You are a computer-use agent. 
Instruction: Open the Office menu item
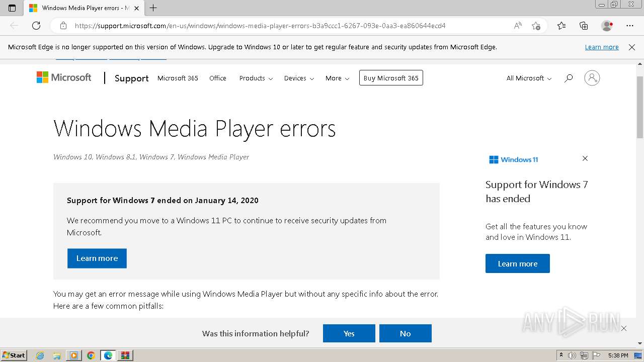point(218,78)
